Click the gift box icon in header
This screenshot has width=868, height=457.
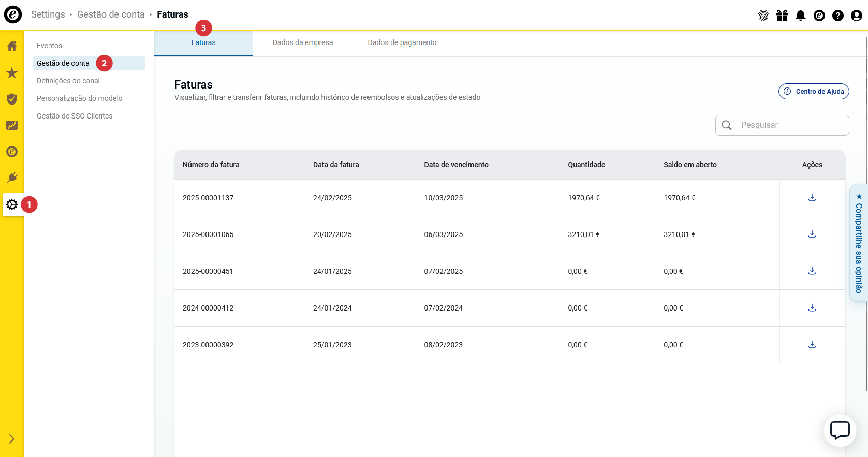[x=782, y=16]
